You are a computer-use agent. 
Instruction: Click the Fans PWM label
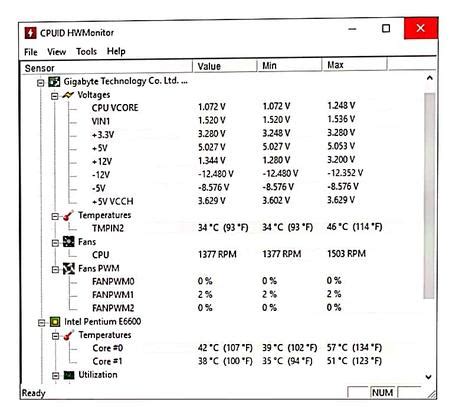pyautogui.click(x=99, y=268)
